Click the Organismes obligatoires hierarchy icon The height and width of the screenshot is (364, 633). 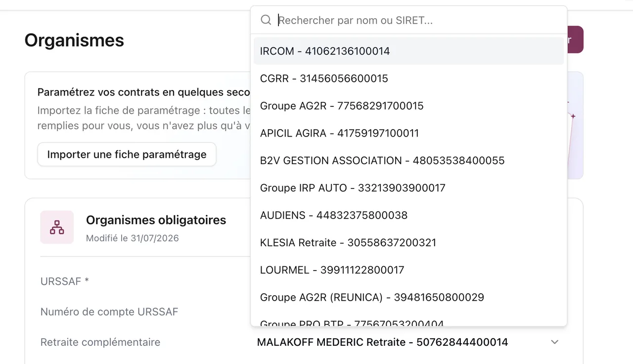coord(57,227)
